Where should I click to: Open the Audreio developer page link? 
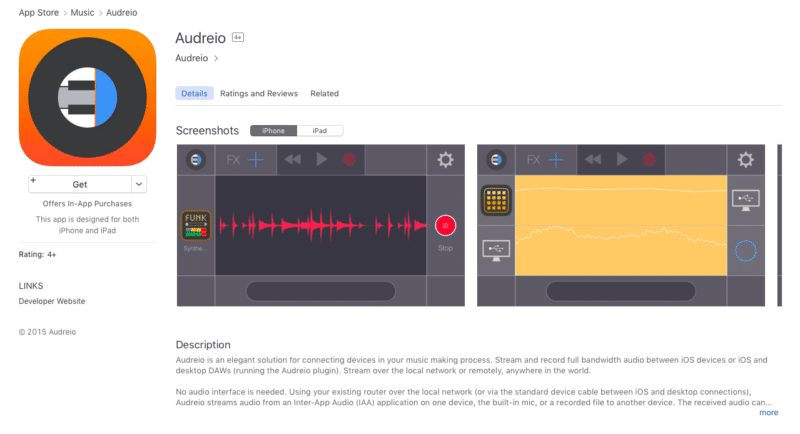pyautogui.click(x=192, y=58)
